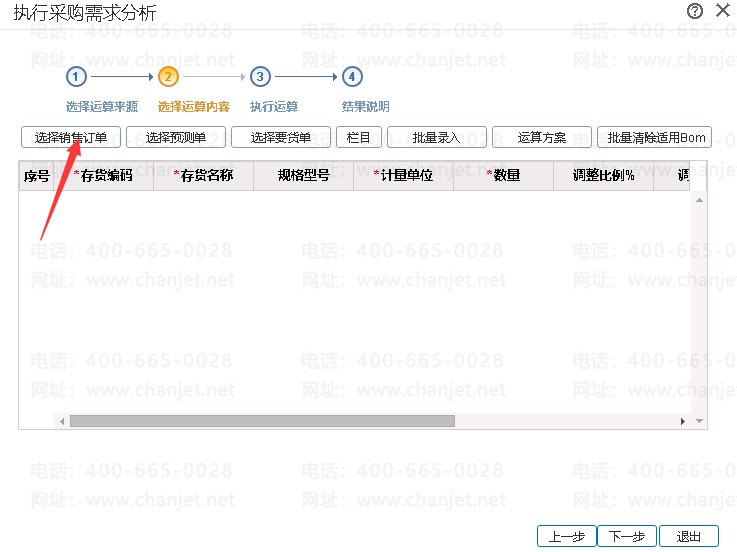Select step 4 circle icon

pos(352,77)
